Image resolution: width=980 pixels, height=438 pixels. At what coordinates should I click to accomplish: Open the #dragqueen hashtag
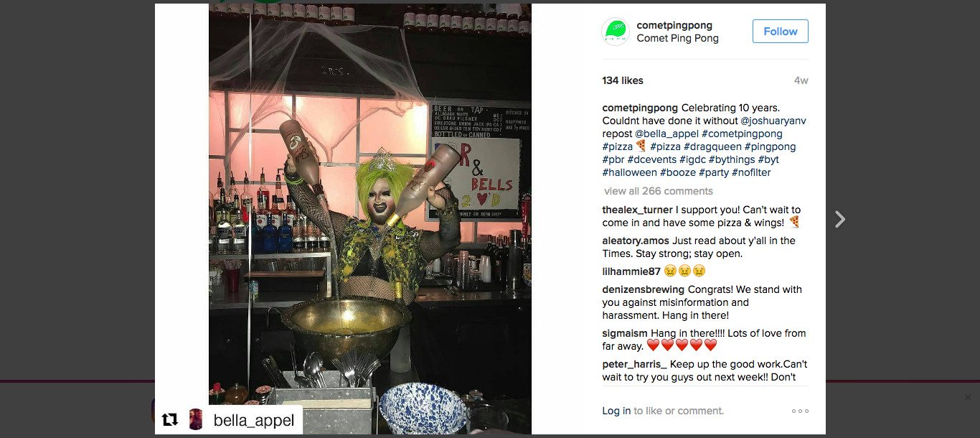point(712,146)
